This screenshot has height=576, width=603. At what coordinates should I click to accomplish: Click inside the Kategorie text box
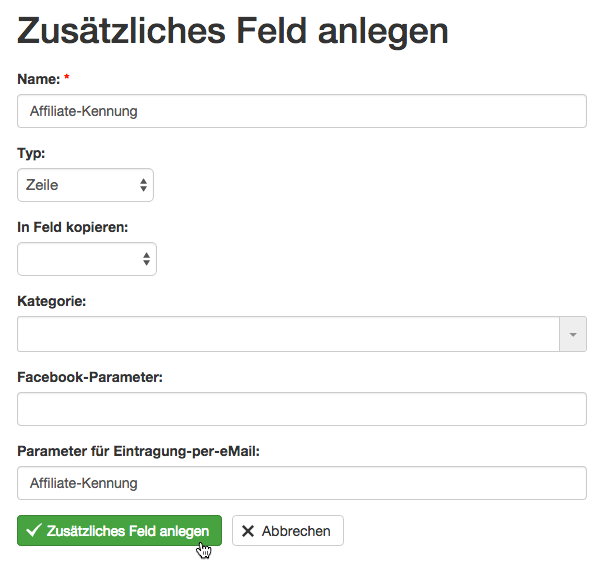288,334
